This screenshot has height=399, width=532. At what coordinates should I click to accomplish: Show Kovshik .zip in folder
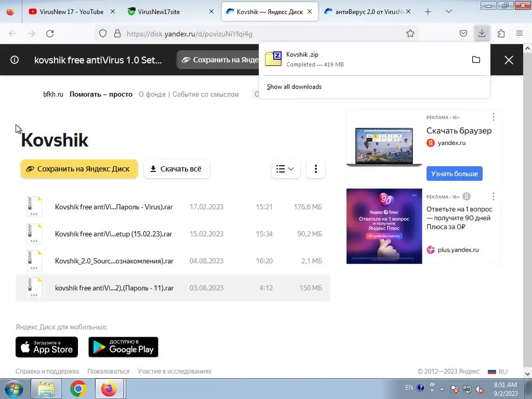tap(476, 60)
